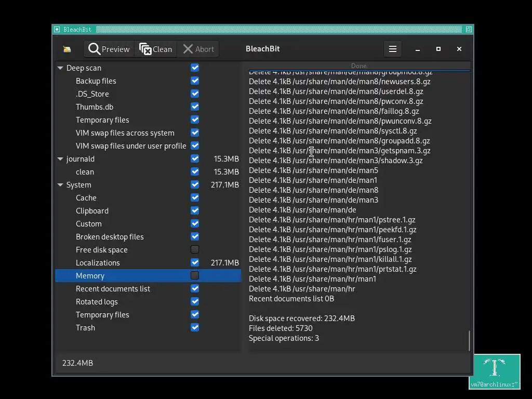This screenshot has width=532, height=399.
Task: Enable the Memory checkbox
Action: tap(195, 275)
